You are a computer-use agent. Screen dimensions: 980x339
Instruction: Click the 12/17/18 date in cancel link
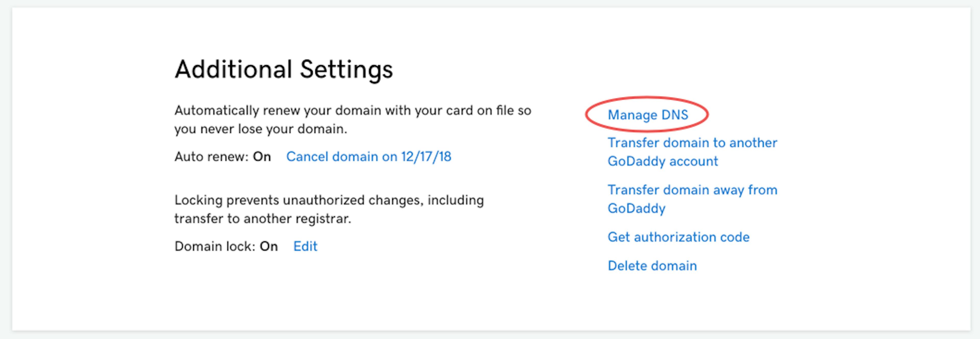[x=426, y=157]
